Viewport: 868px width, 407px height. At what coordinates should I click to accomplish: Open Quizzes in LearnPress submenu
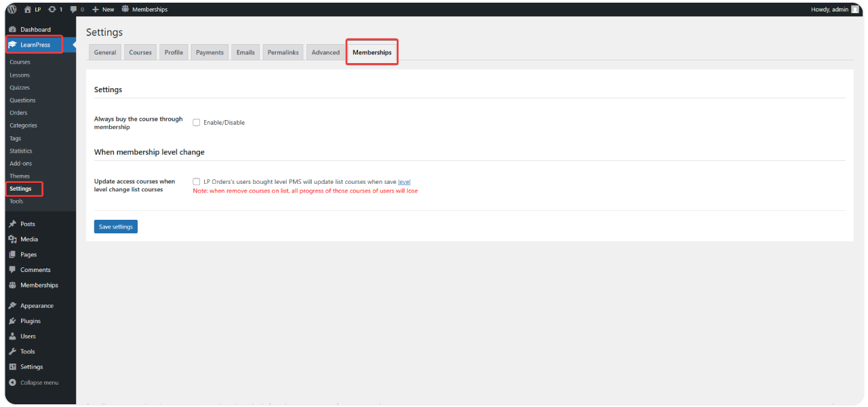[20, 88]
